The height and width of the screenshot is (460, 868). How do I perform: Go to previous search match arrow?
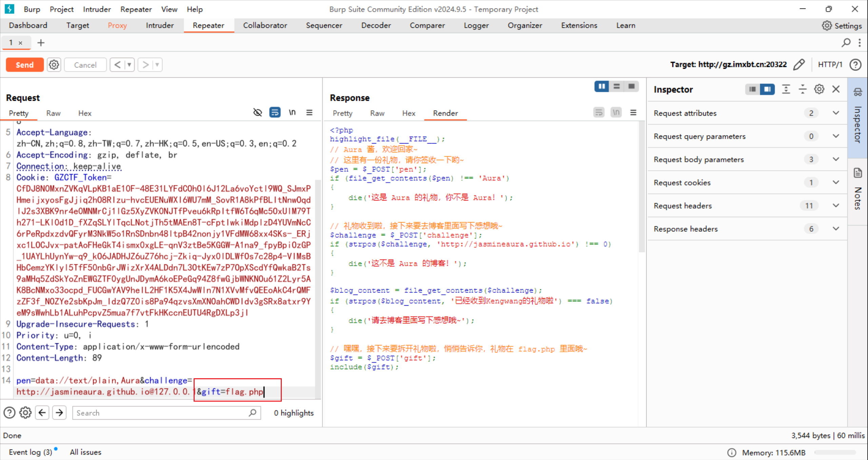(x=42, y=413)
